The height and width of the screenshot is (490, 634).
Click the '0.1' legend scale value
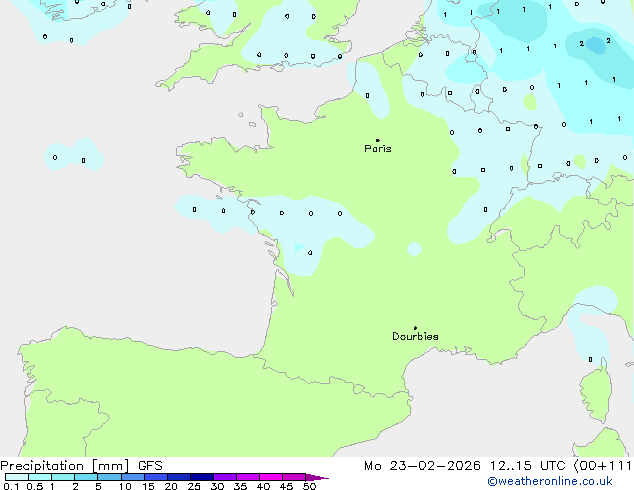coord(11,486)
